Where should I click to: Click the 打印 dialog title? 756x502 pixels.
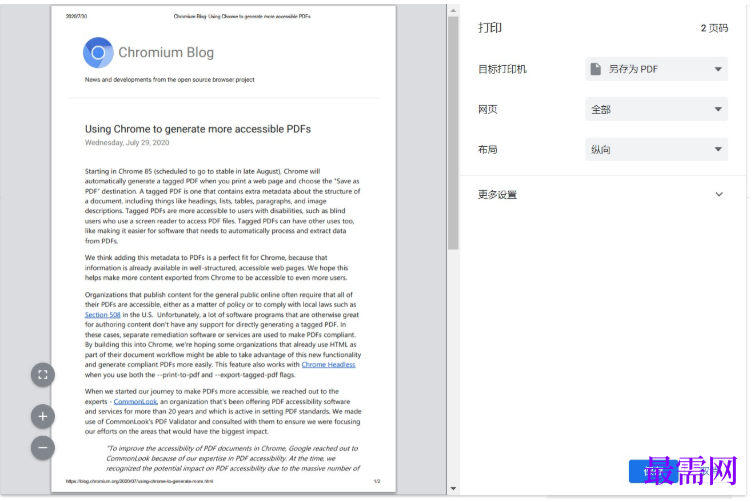[x=490, y=28]
